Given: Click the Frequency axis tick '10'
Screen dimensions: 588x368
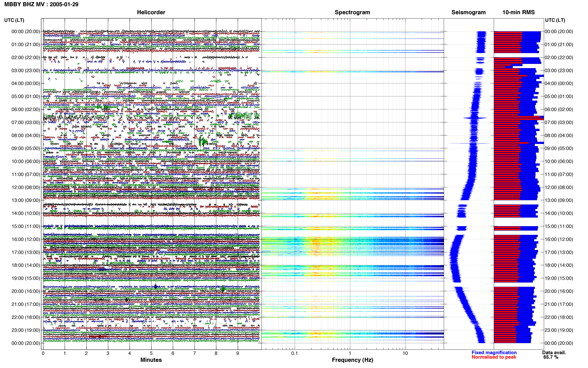Looking at the screenshot, I should [405, 353].
